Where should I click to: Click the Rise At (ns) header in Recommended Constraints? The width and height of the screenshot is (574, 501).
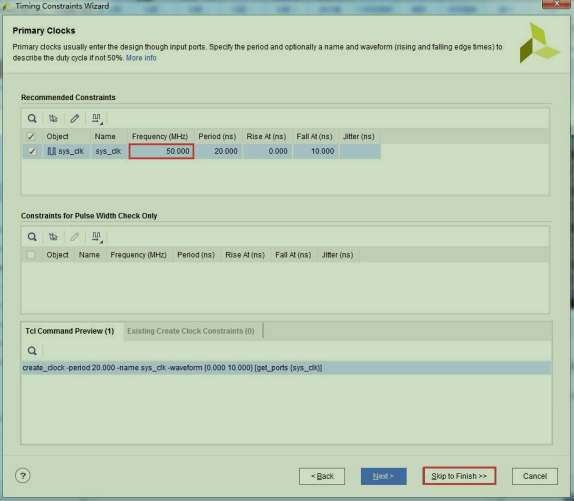click(266, 137)
